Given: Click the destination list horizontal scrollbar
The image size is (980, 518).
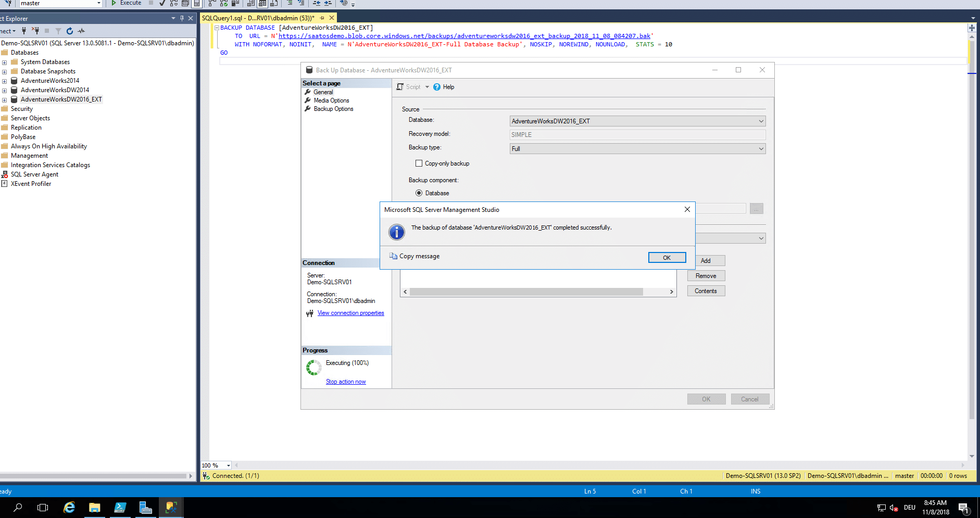Looking at the screenshot, I should pos(526,292).
